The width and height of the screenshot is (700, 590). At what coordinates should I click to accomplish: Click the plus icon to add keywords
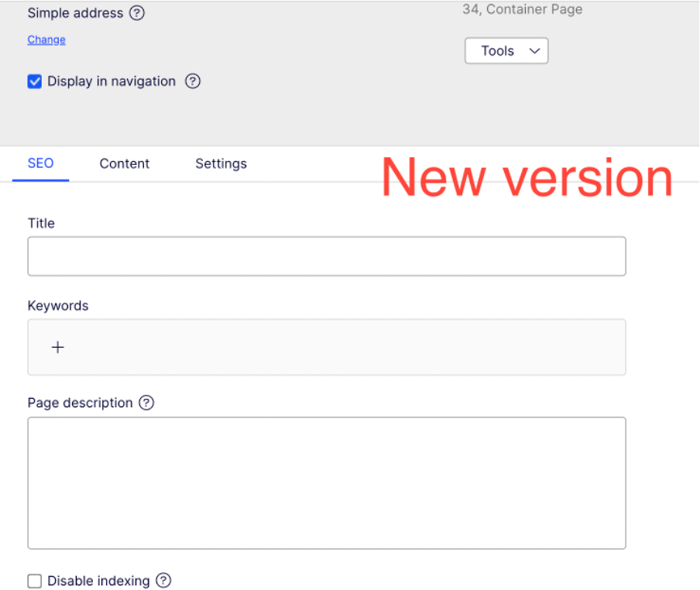57,348
